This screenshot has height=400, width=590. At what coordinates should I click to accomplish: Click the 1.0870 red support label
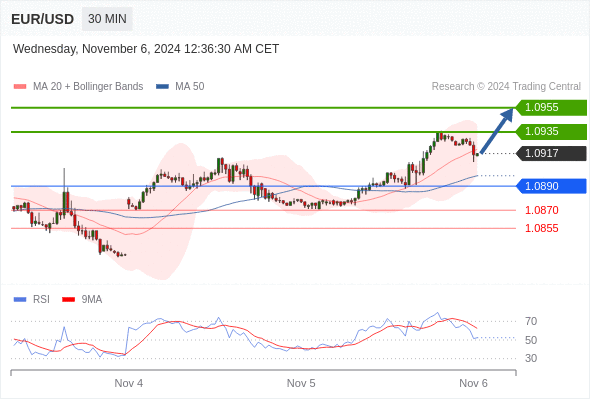coord(541,210)
